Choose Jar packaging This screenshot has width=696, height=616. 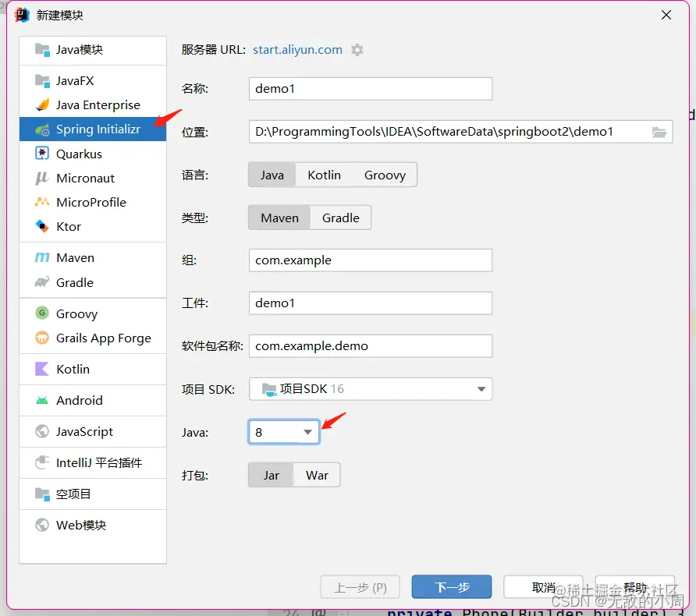coord(271,475)
